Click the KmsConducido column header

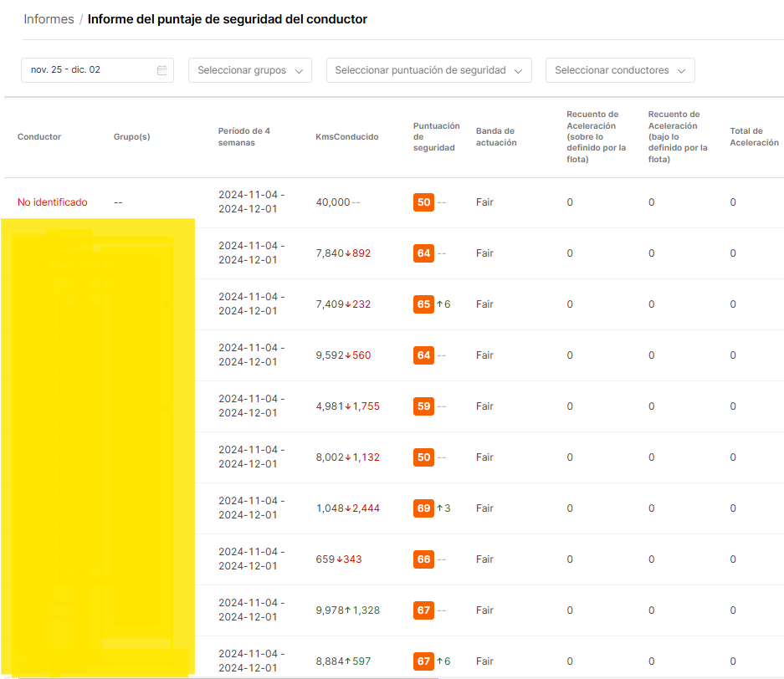346,137
